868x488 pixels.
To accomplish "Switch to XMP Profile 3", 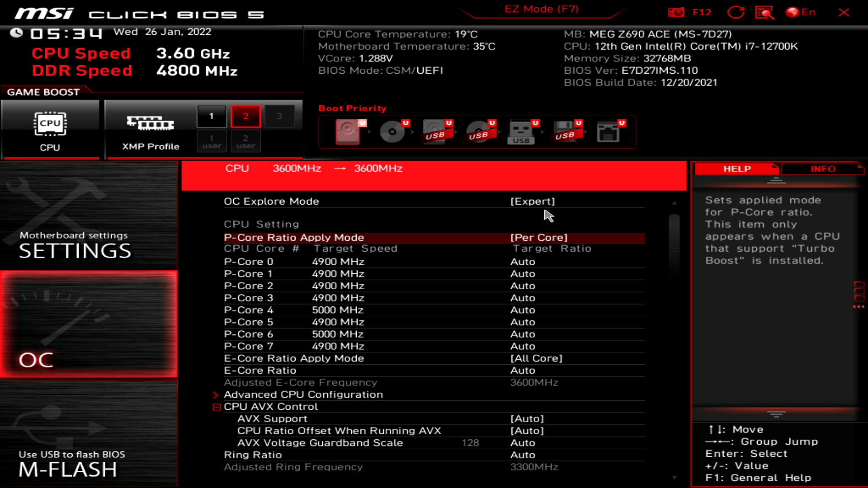I will tap(280, 116).
